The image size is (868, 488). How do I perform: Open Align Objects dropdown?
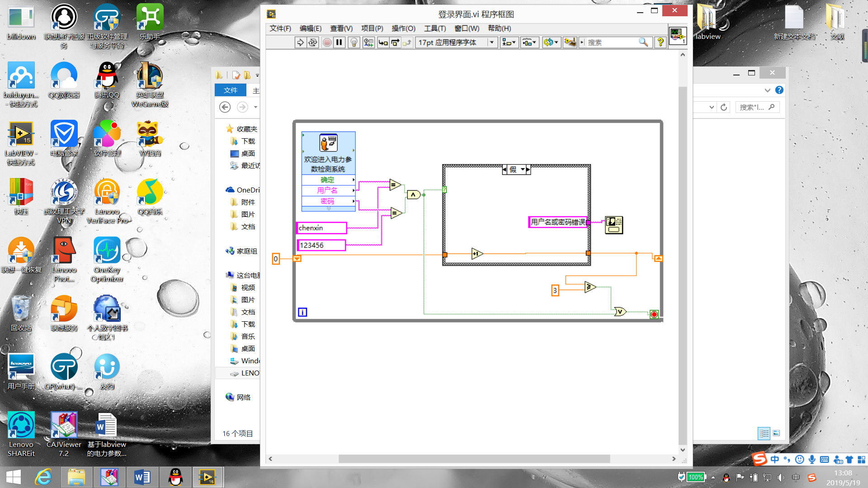(509, 42)
